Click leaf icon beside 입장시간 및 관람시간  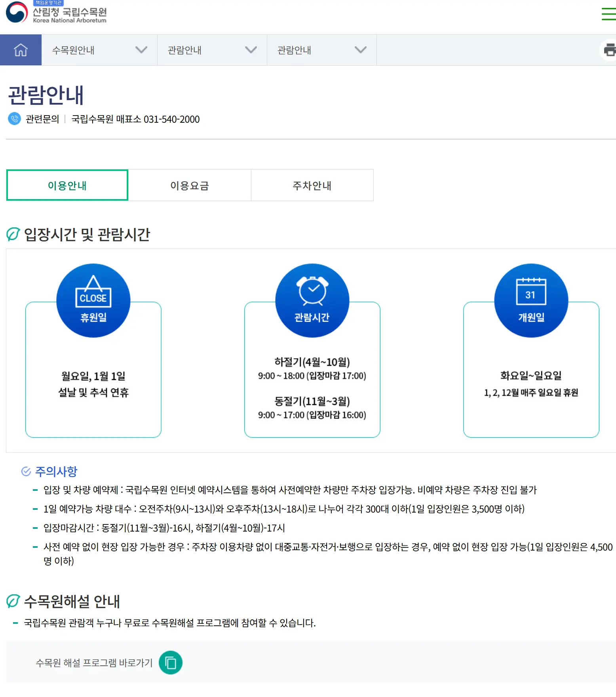pyautogui.click(x=13, y=234)
